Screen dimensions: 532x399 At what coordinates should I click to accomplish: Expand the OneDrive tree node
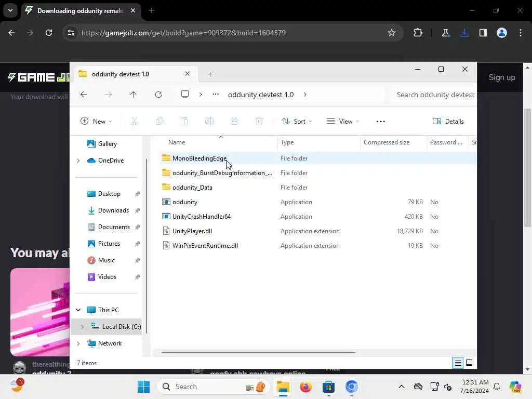[x=78, y=161]
